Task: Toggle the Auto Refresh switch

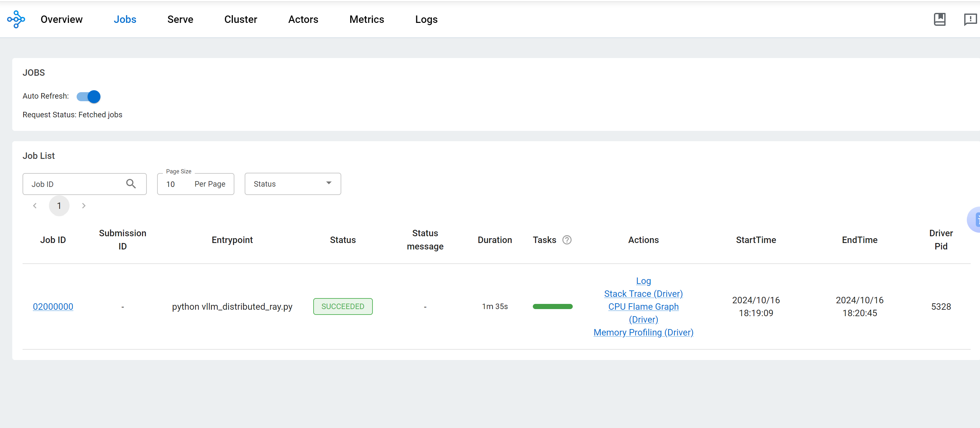Action: click(x=88, y=97)
